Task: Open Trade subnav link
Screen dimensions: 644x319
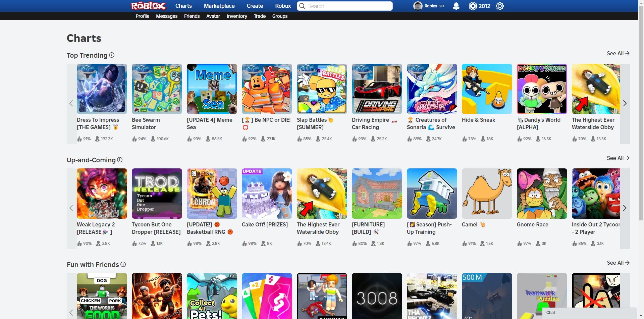Action: pos(260,16)
